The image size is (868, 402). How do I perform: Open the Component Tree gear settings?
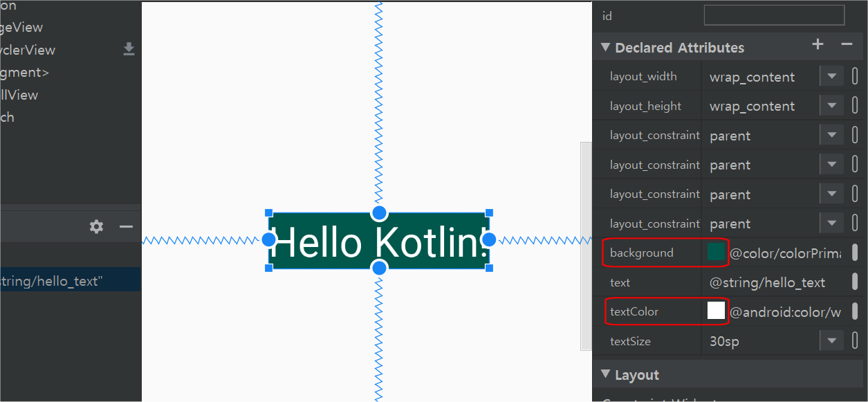click(96, 226)
